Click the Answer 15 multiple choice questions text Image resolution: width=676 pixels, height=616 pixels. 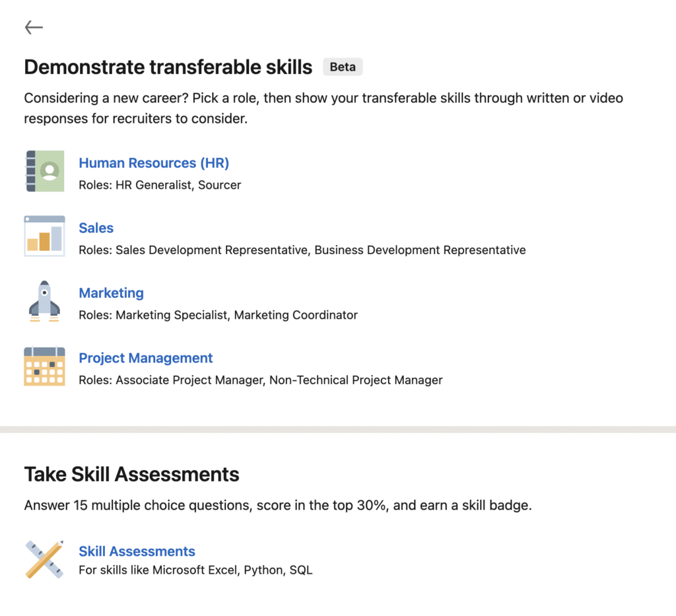[x=277, y=506]
